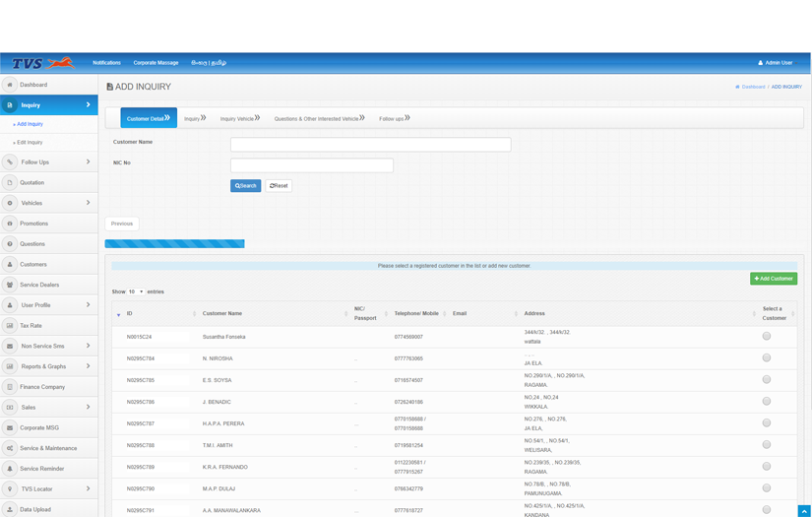Click the Dashboard breadcrumb link
The width and height of the screenshot is (812, 517).
(x=753, y=87)
